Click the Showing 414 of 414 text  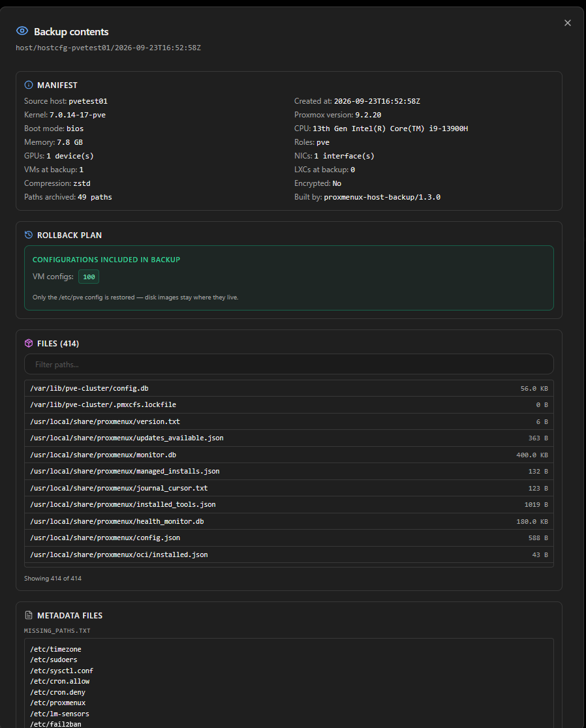pos(52,579)
